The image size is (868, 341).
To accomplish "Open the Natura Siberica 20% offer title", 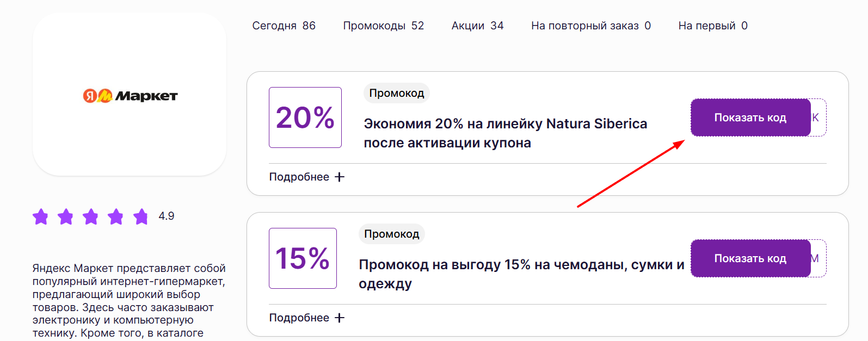I will click(505, 133).
